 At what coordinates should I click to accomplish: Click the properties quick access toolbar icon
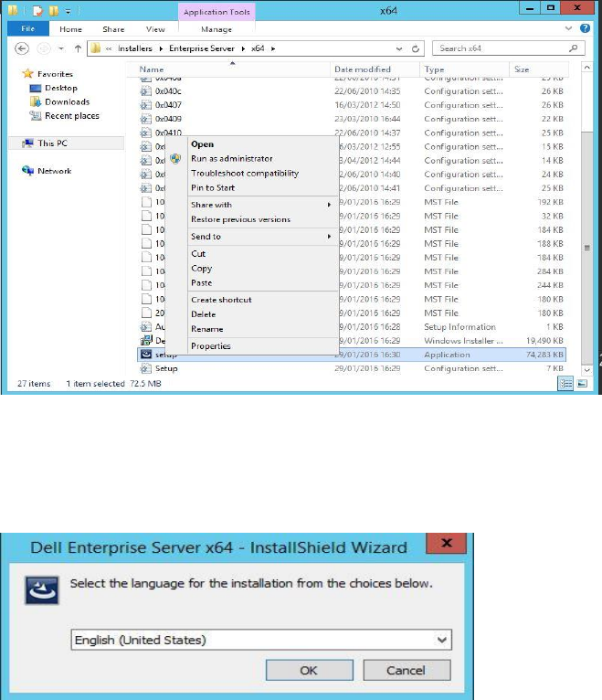pyautogui.click(x=38, y=11)
